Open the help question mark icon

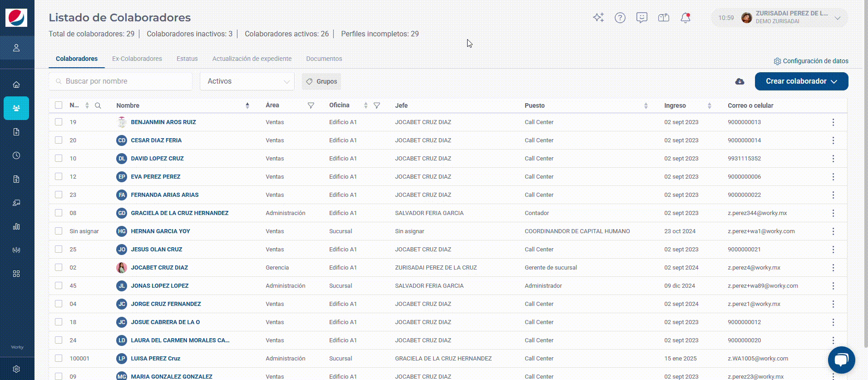point(620,18)
